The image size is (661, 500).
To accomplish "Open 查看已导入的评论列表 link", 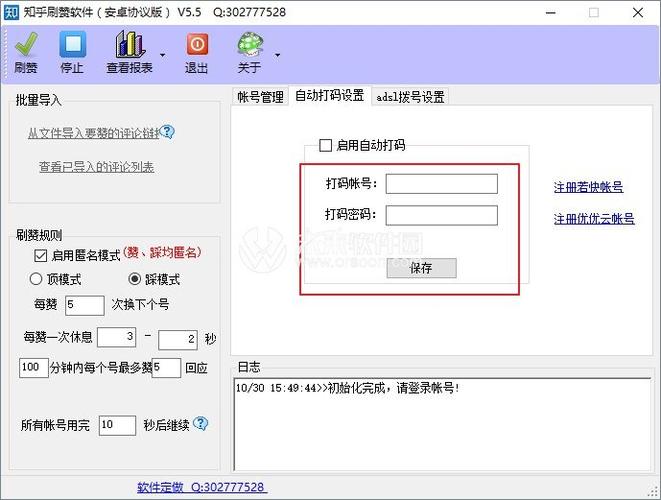I will [x=97, y=167].
